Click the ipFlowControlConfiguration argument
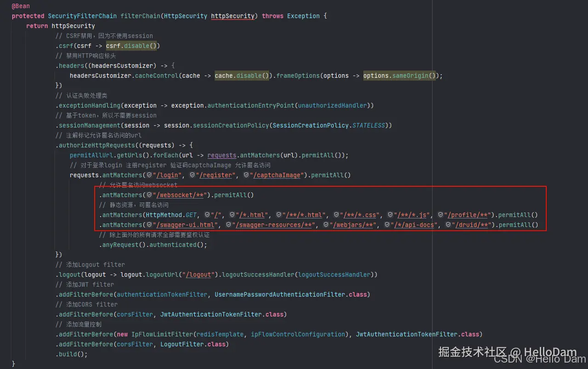The image size is (588, 369). [x=298, y=334]
